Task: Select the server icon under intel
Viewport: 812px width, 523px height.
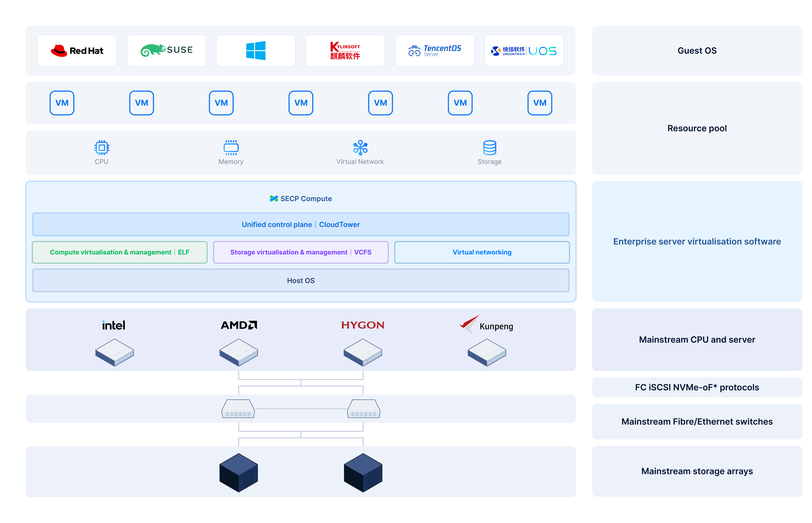Action: [x=114, y=352]
